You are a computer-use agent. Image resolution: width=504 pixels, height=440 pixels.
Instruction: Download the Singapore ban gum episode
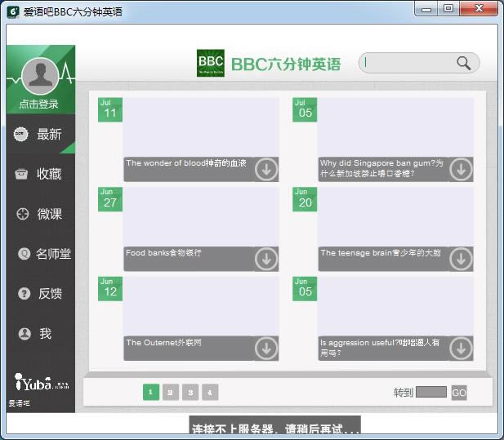461,169
